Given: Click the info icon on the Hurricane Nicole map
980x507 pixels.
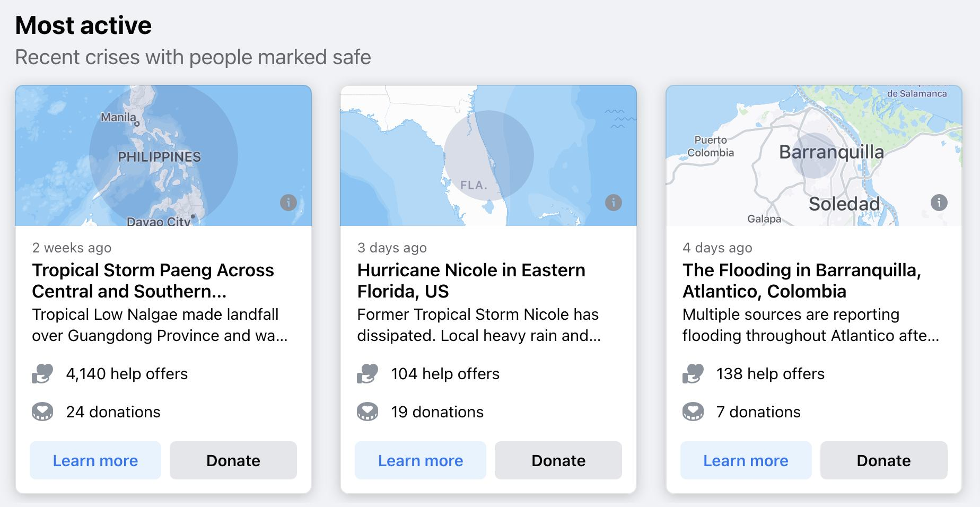Looking at the screenshot, I should (614, 202).
